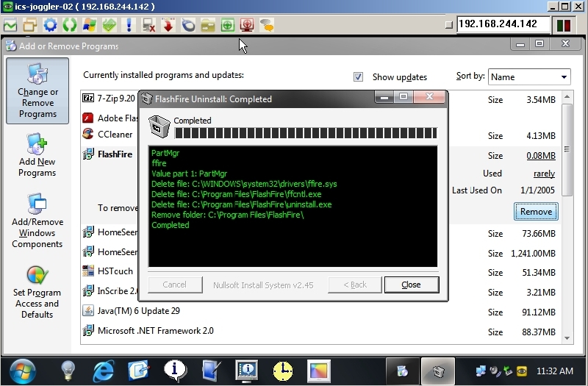Open the Sort by Name dropdown
Screen dimensions: 588x386
click(x=529, y=77)
